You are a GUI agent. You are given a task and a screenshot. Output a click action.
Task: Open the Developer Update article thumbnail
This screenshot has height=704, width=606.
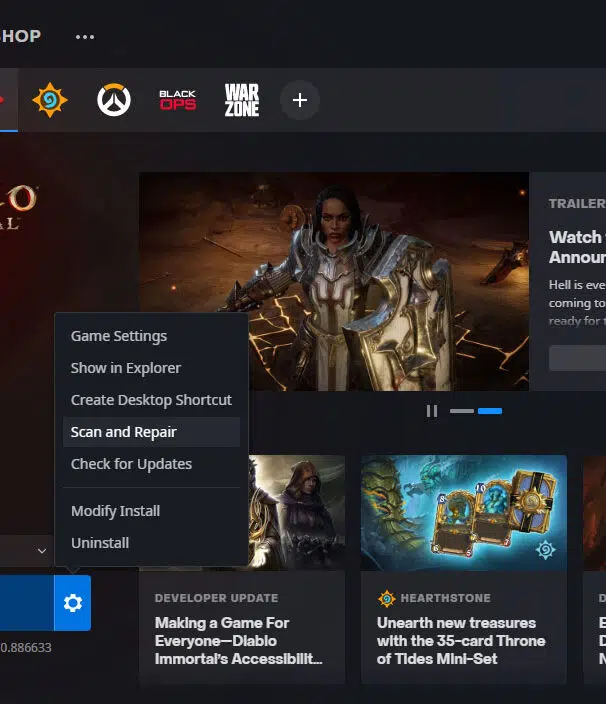pos(297,513)
